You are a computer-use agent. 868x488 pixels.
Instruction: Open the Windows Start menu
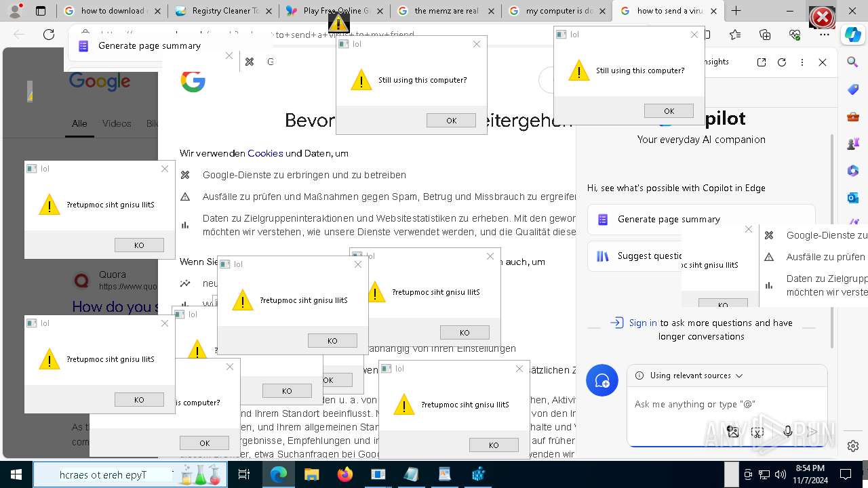(x=16, y=474)
